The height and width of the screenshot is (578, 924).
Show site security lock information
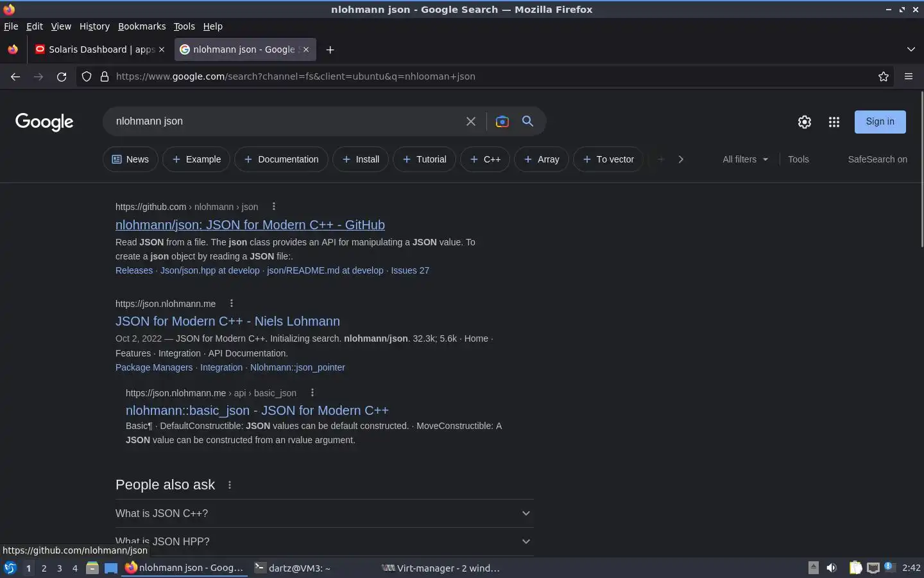click(x=105, y=76)
